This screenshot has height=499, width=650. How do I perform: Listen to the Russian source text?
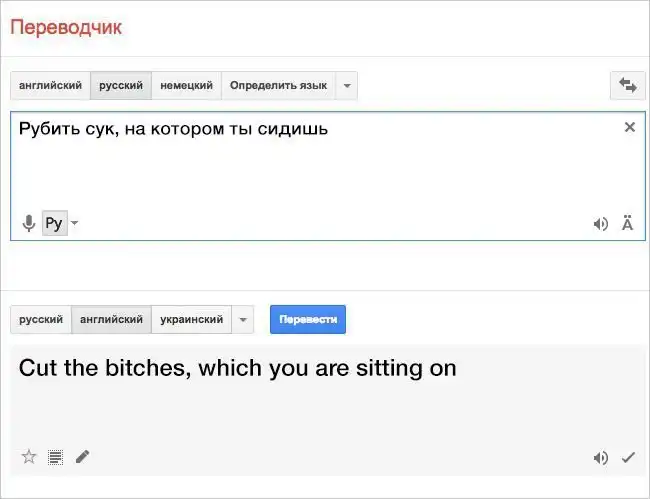point(600,224)
